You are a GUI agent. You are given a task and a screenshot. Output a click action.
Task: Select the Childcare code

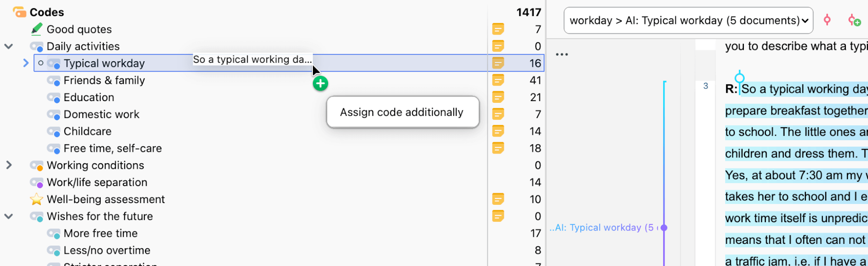click(x=88, y=131)
